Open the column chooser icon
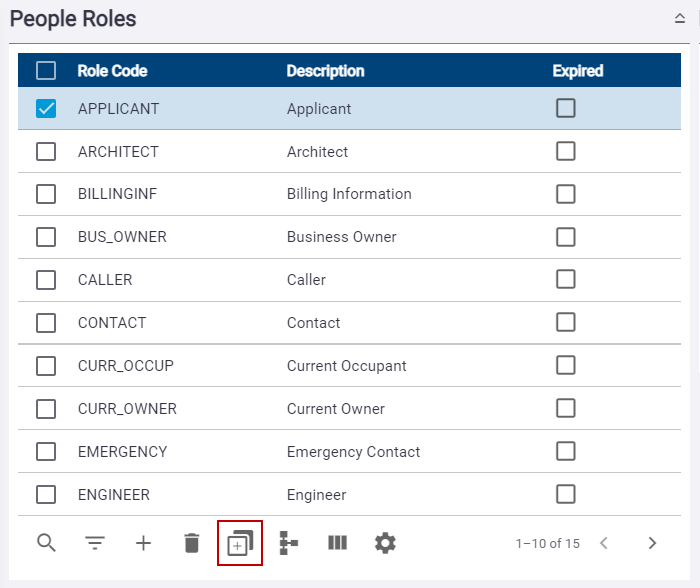Screen dimensions: 700x588 pyautogui.click(x=338, y=543)
